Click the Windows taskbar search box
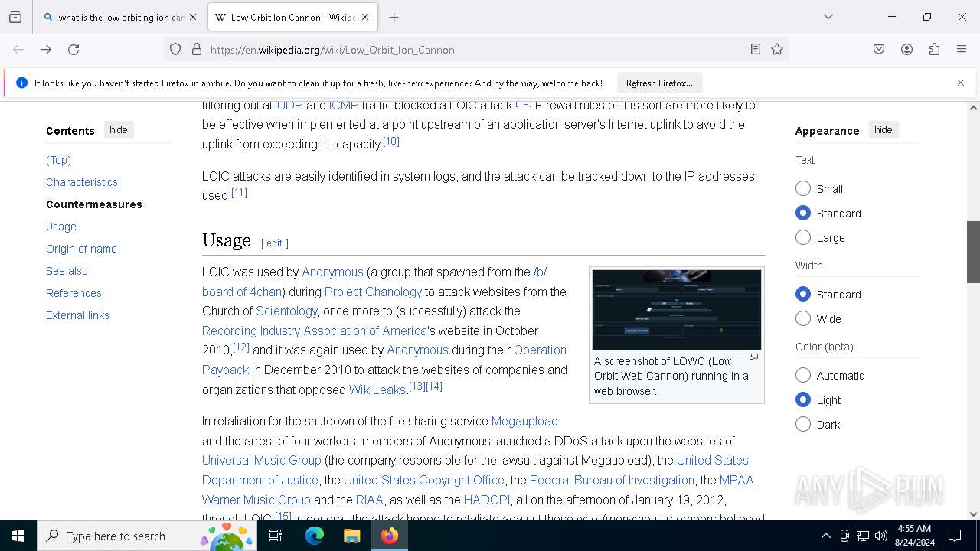Screen dimensions: 980x551 (147, 536)
